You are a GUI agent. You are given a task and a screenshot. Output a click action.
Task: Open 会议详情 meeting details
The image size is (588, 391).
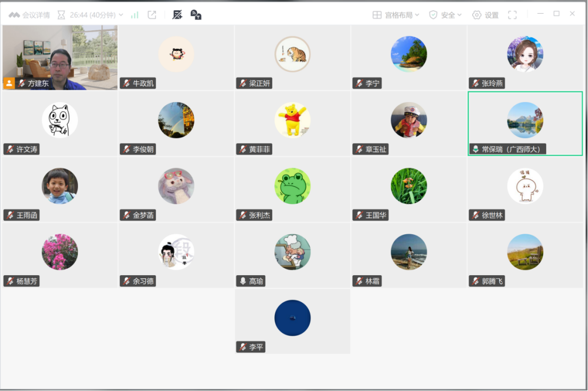tap(29, 15)
